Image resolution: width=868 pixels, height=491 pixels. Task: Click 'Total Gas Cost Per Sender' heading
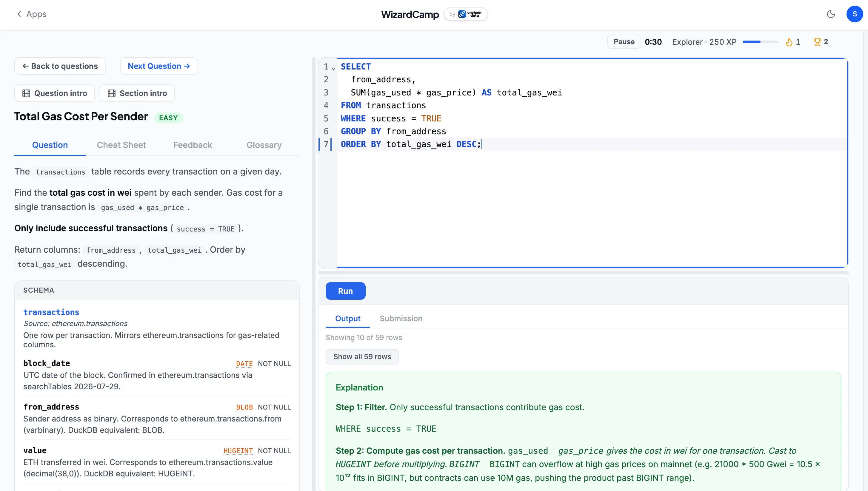[81, 116]
